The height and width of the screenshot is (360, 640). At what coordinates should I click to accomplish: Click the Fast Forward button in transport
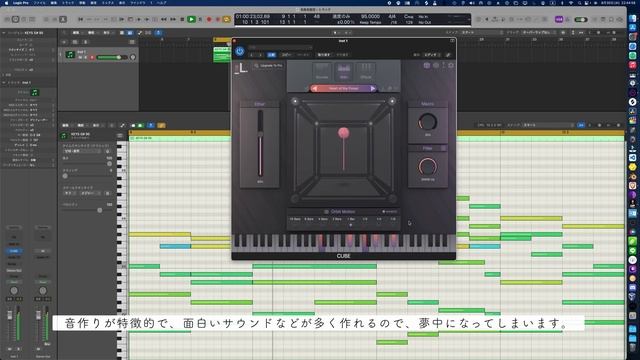[173, 19]
